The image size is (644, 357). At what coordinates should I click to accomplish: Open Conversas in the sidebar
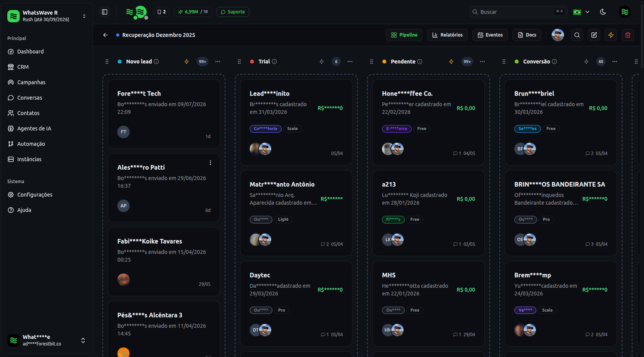tap(46, 98)
